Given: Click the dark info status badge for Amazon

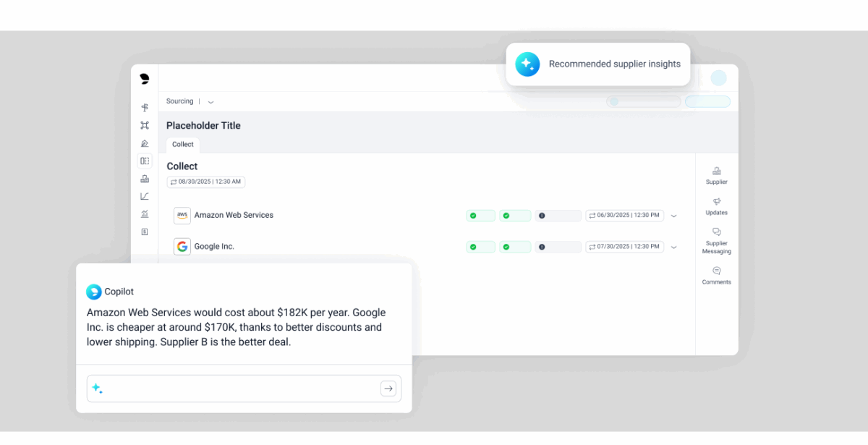Looking at the screenshot, I should point(558,216).
